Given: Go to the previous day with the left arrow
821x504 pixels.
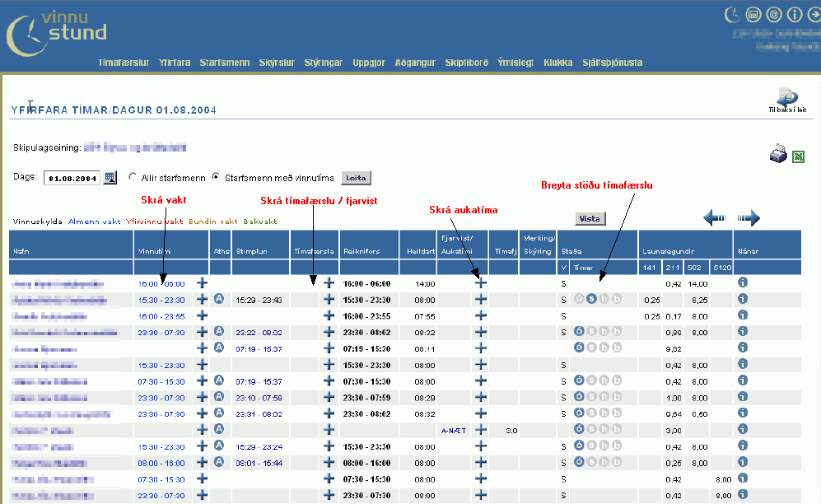Looking at the screenshot, I should point(714,217).
